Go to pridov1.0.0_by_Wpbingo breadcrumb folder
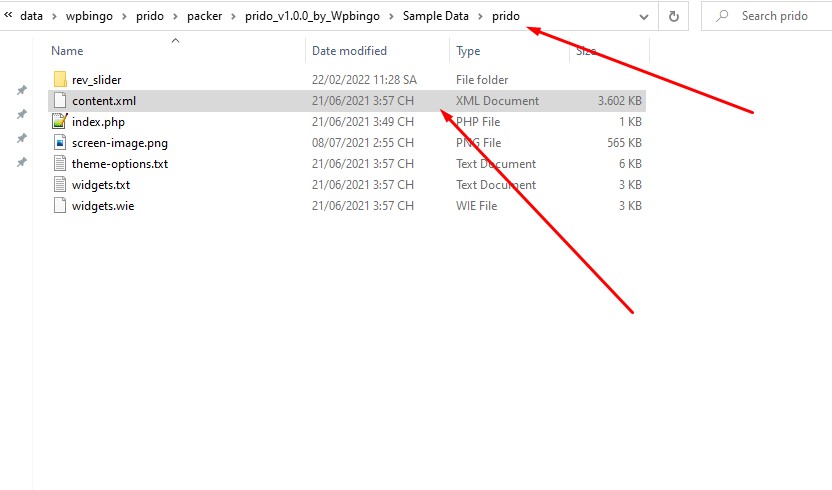This screenshot has height=490, width=832. click(x=312, y=16)
